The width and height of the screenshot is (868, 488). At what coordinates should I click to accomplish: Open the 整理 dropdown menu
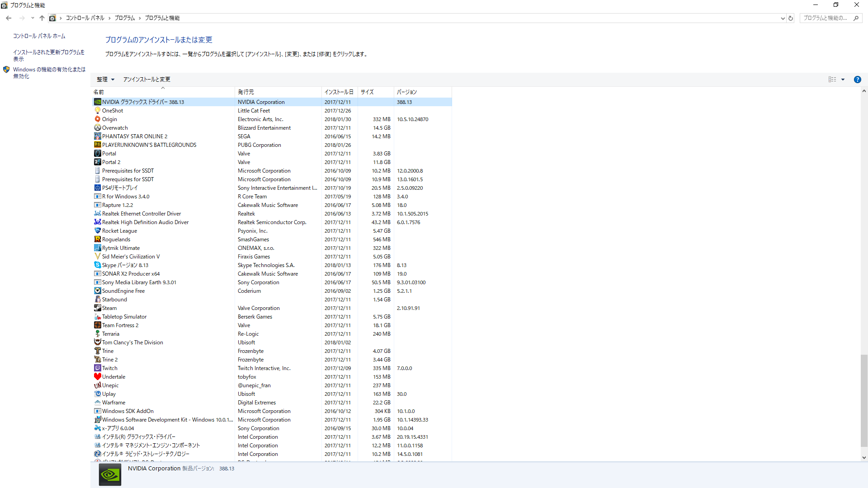105,80
